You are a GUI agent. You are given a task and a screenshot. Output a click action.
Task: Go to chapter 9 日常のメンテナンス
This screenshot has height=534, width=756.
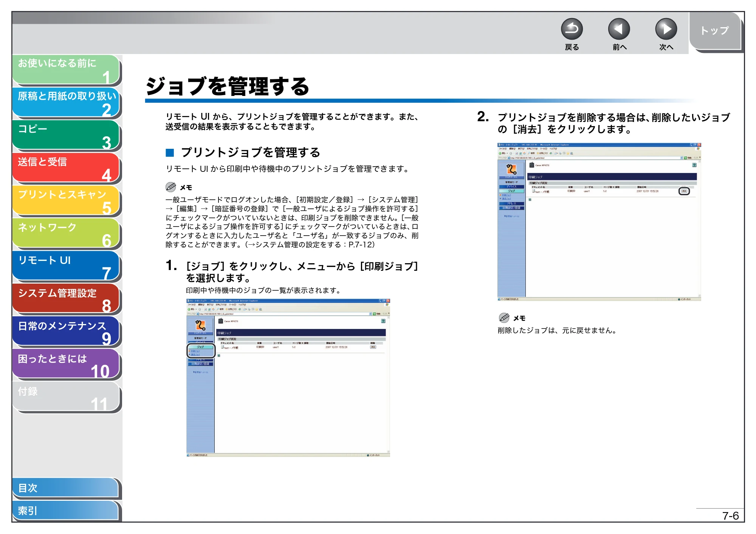point(67,332)
